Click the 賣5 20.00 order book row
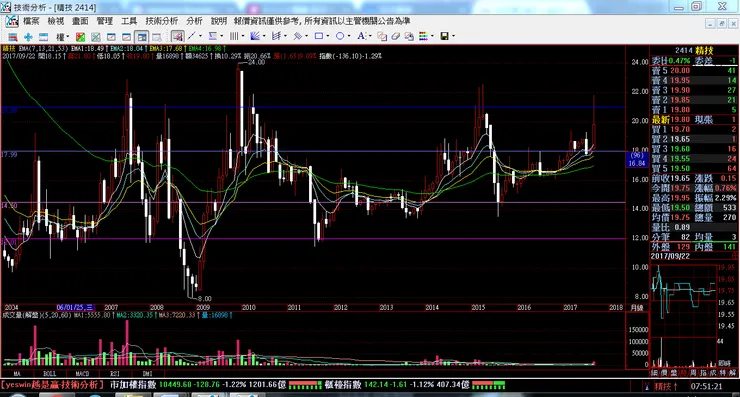This screenshot has height=397, width=740. point(694,70)
